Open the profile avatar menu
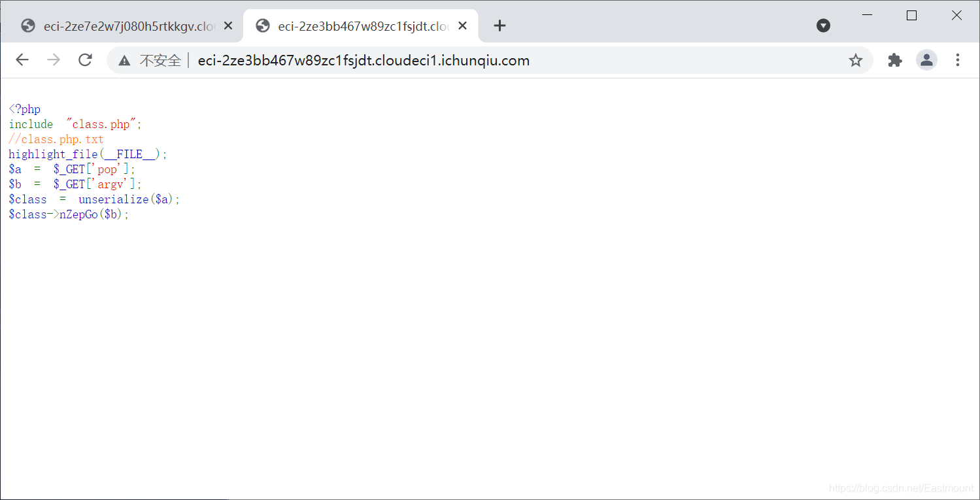The image size is (980, 500). coord(926,60)
